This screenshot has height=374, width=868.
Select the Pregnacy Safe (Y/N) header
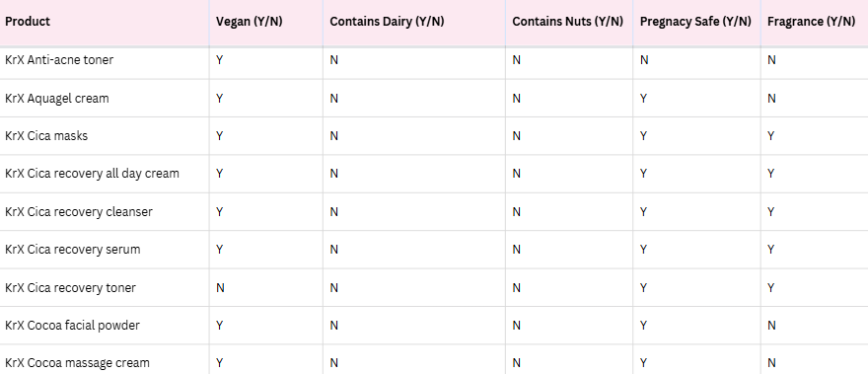[x=695, y=22]
